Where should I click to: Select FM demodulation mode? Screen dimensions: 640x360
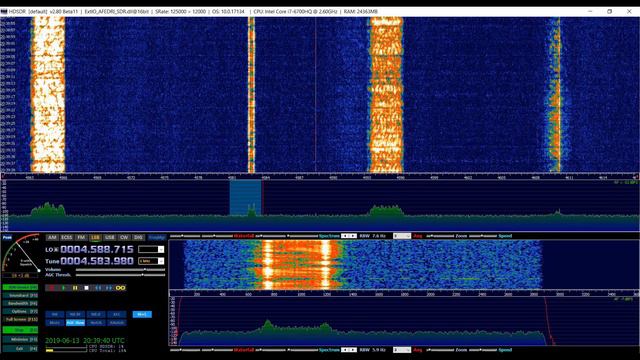click(x=81, y=237)
